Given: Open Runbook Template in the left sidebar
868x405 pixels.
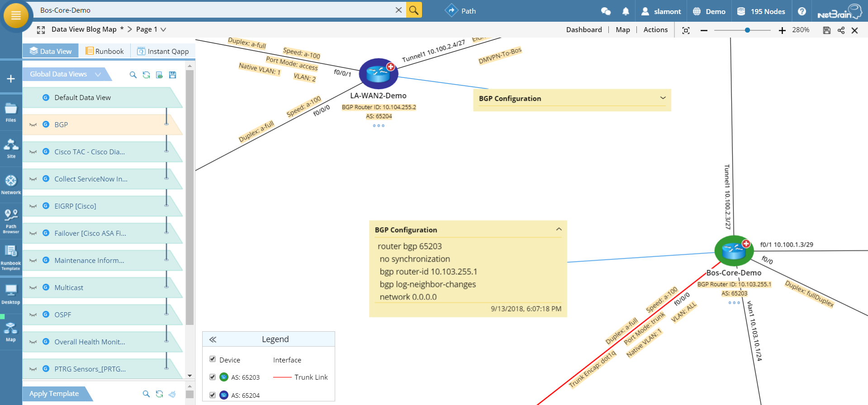Looking at the screenshot, I should click(11, 258).
